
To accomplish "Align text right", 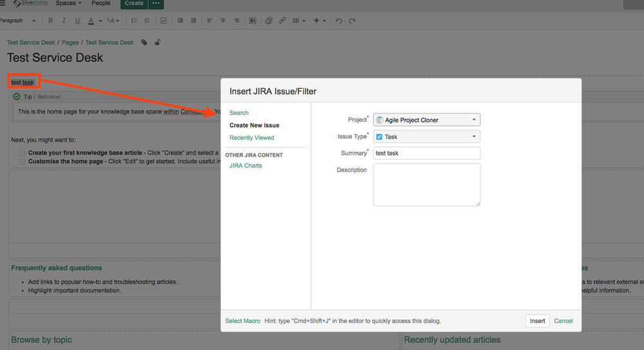I will point(237,21).
